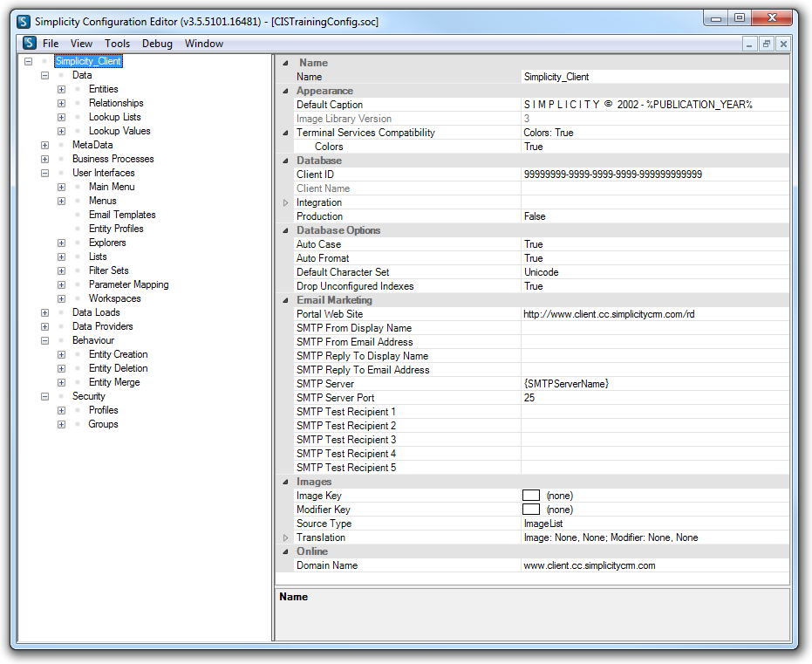The height and width of the screenshot is (664, 812).
Task: Expand the Lookup Values node
Action: [62, 131]
